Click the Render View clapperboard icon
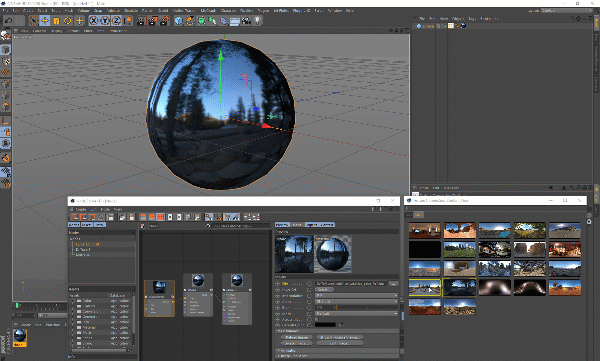 (141, 21)
